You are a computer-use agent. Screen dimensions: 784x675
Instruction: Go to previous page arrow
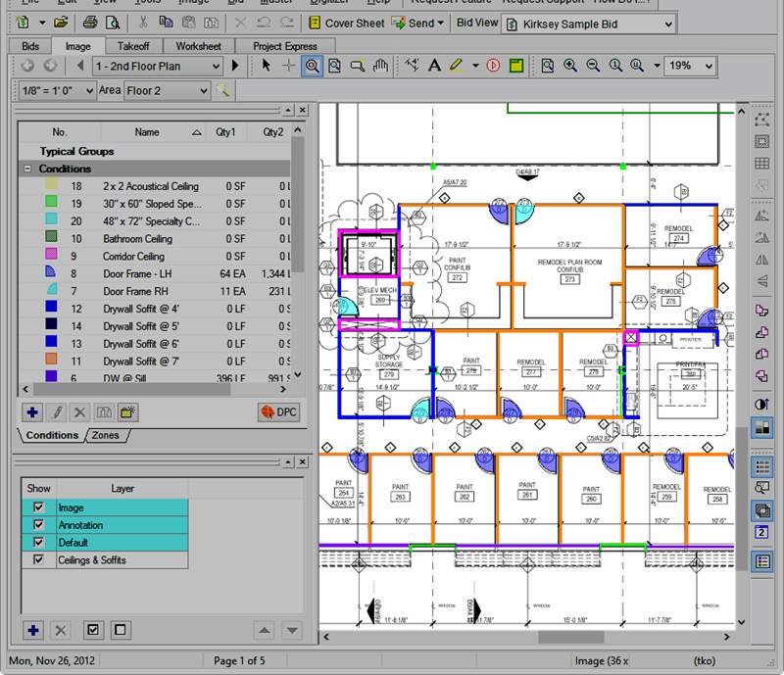(80, 66)
